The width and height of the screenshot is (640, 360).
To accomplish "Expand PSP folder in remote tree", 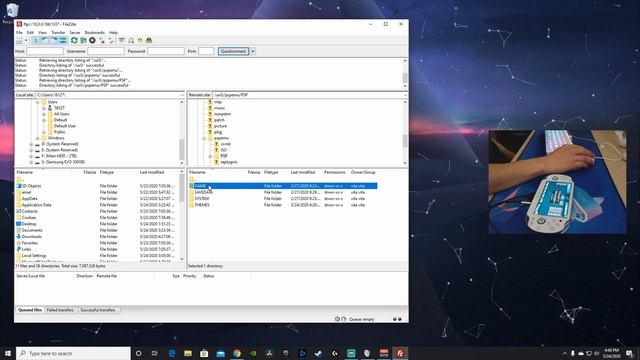I will pyautogui.click(x=210, y=156).
